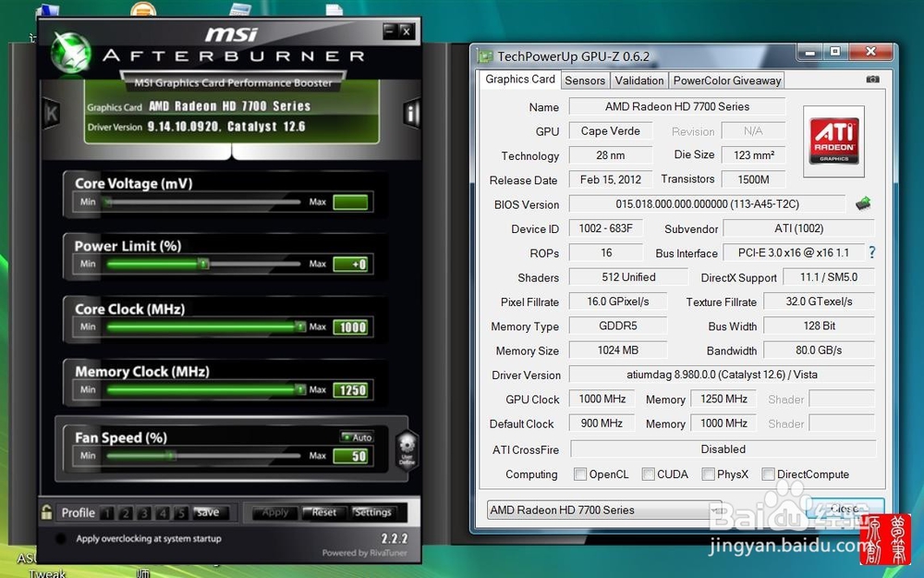Click the Afterburner K (Kombustor) side button
This screenshot has width=924, height=578.
pos(51,113)
